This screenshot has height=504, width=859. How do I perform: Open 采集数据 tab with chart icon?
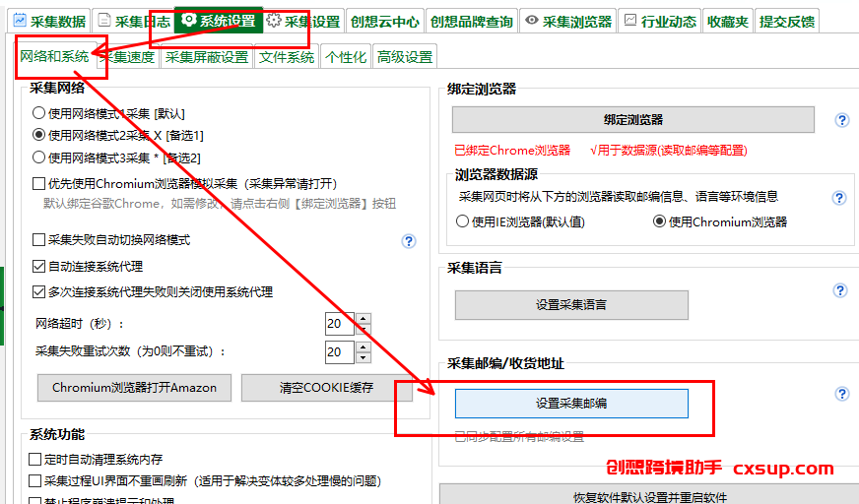point(50,22)
